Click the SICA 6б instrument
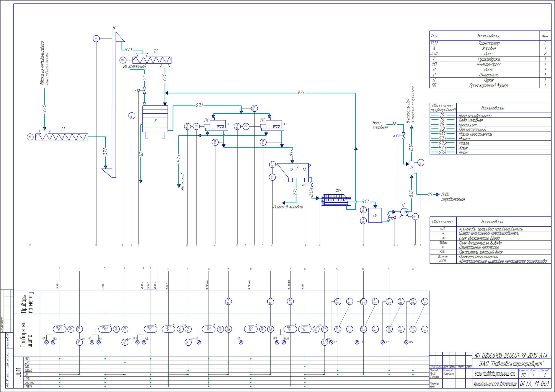555x392 pixels. click(x=251, y=329)
